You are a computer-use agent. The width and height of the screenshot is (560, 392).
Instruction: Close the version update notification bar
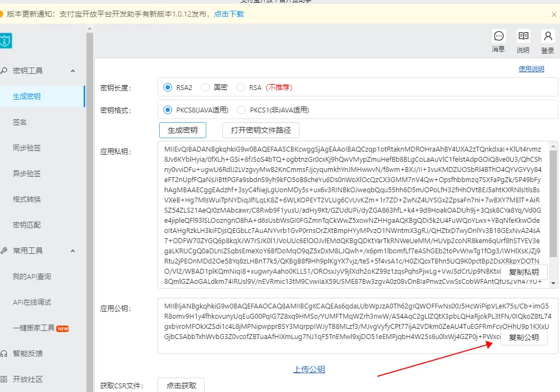tap(554, 14)
